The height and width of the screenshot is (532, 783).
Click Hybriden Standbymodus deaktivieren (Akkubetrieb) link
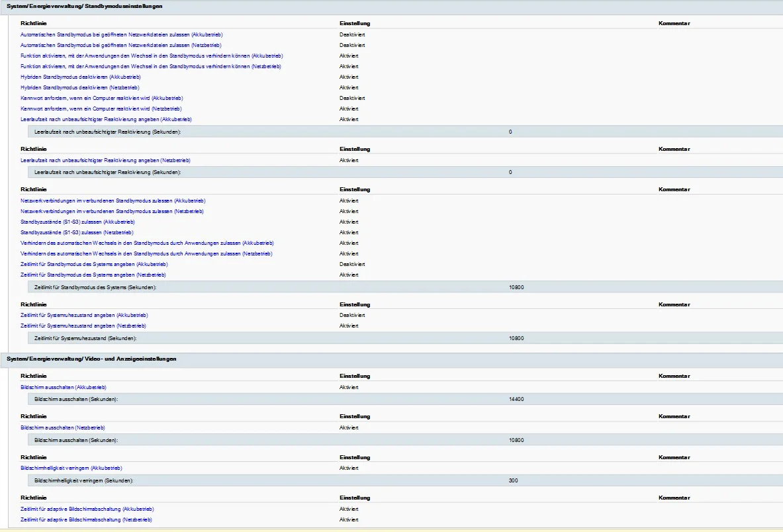(x=80, y=77)
